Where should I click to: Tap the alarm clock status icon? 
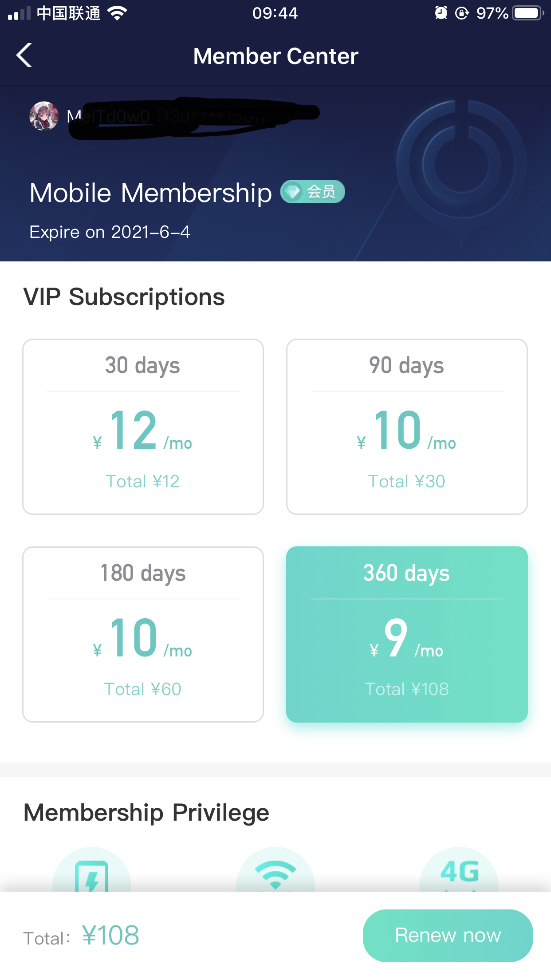441,13
